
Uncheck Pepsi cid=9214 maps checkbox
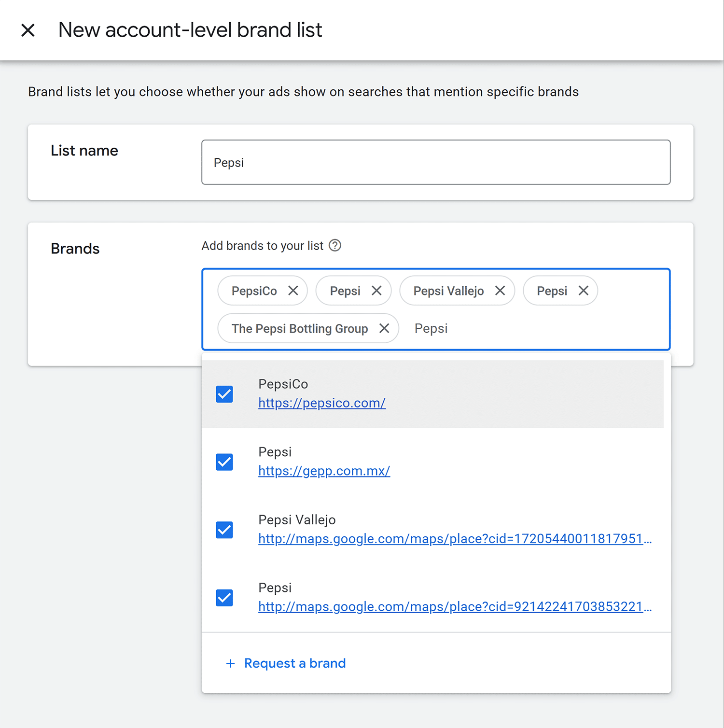[x=224, y=598]
